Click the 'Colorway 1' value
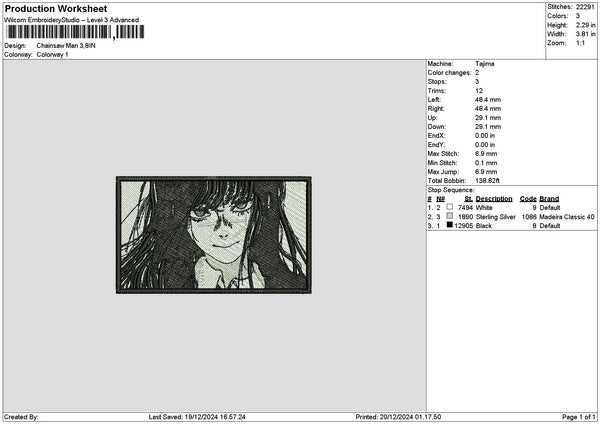 [x=52, y=55]
